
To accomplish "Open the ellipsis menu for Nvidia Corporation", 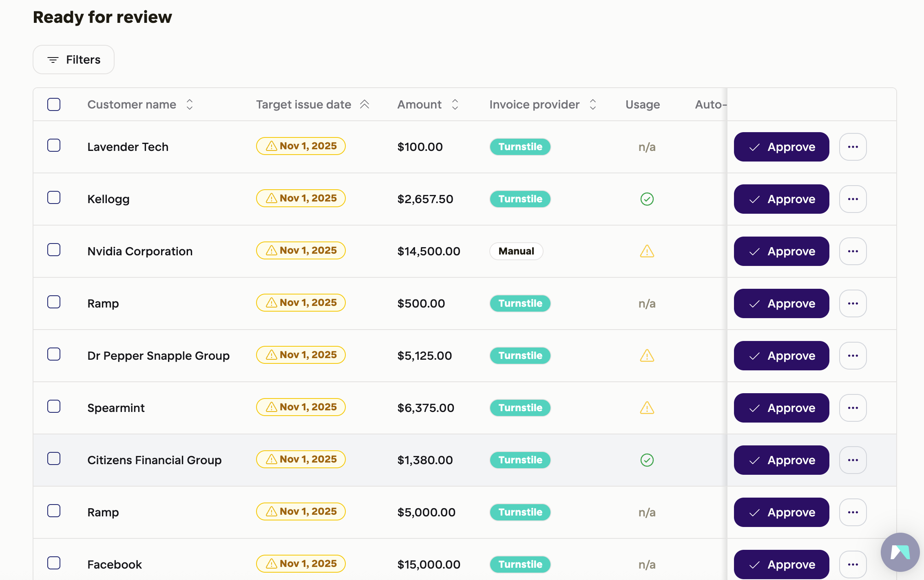I will click(853, 251).
